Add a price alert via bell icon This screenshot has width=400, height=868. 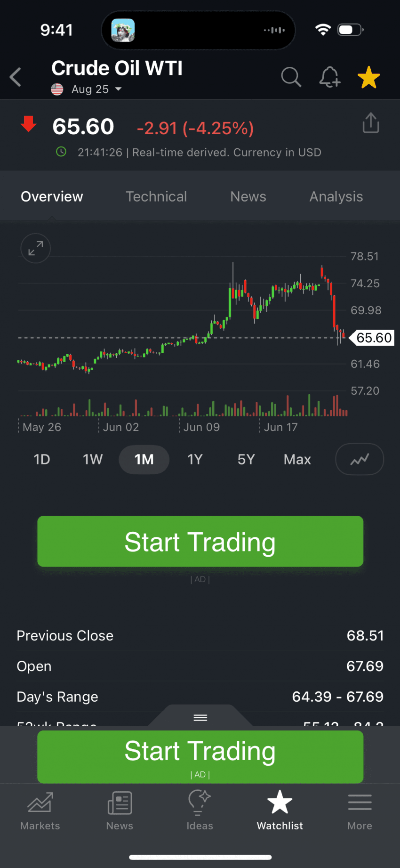click(x=329, y=77)
